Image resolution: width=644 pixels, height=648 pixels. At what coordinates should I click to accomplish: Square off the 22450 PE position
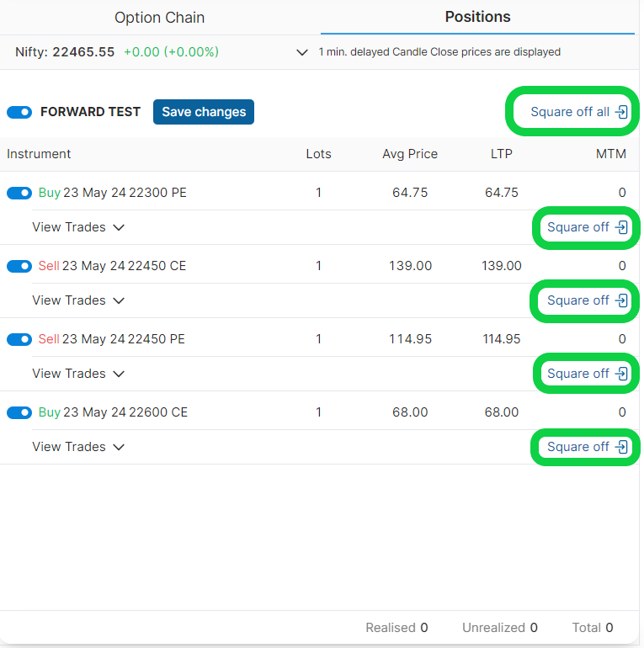588,374
